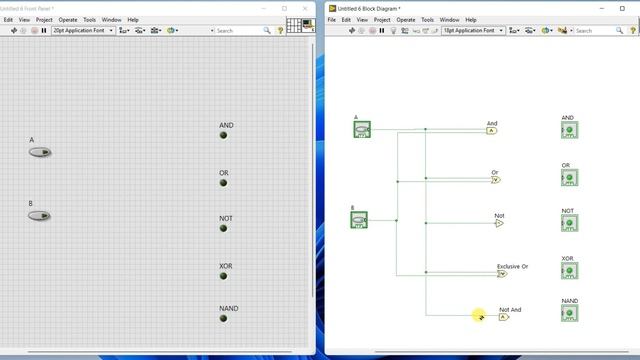Image resolution: width=640 pixels, height=360 pixels.
Task: Click the Run arrow in Front Panel toolbar
Action: click(14, 30)
